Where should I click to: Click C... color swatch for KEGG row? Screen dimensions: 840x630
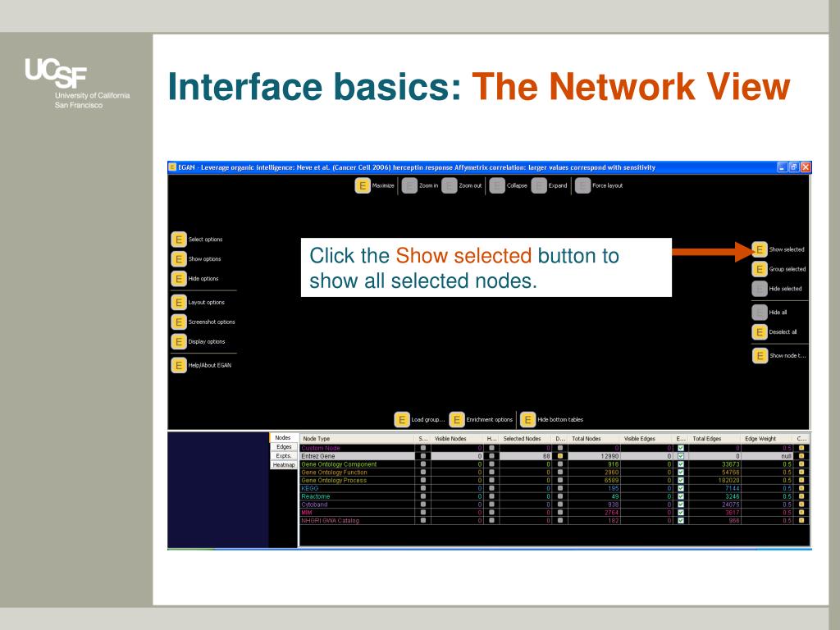(x=801, y=488)
